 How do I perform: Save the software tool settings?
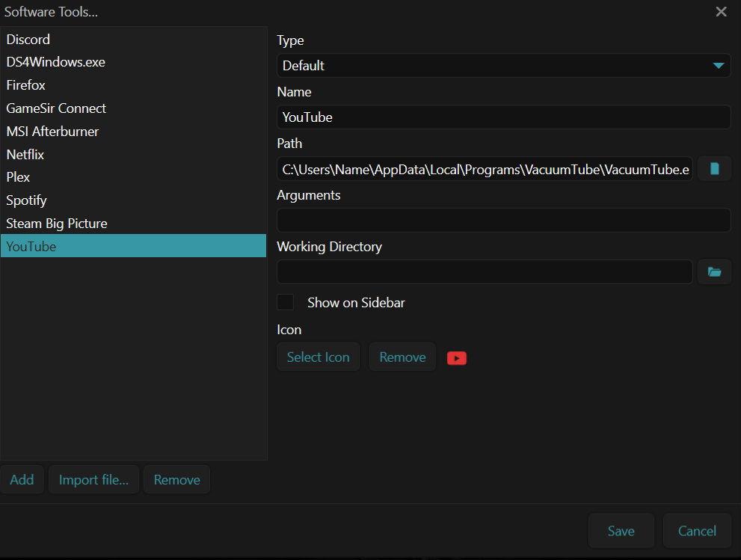click(x=621, y=530)
